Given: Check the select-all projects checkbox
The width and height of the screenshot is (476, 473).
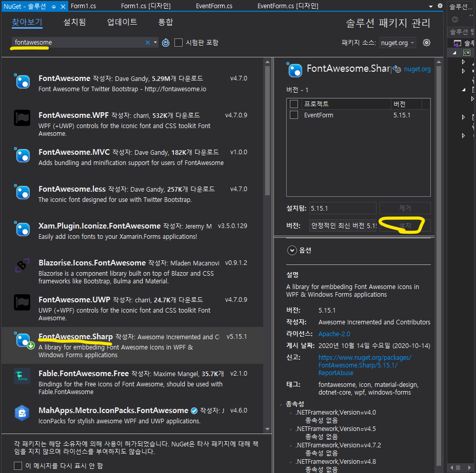Looking at the screenshot, I should pyautogui.click(x=294, y=104).
